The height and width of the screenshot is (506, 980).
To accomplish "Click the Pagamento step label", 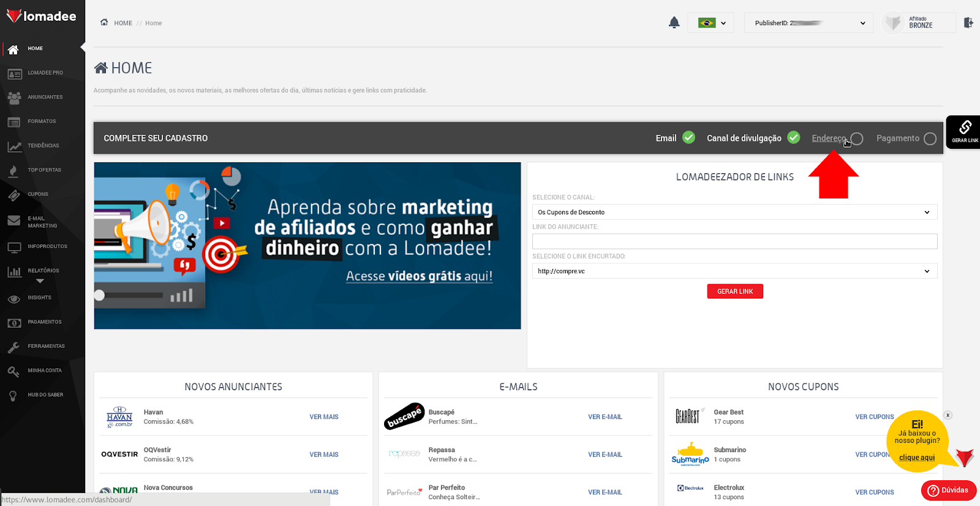I will coord(897,138).
